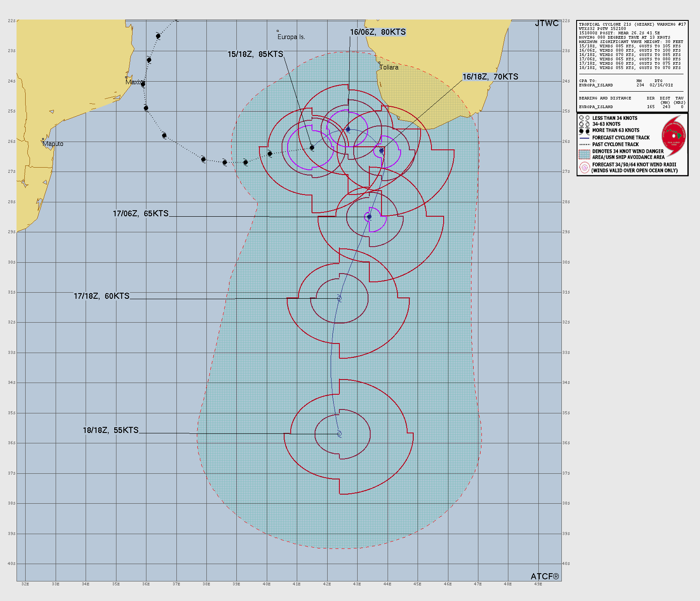Click the '16/18Z, 70KTS' label
Screen dimensions: 700x601
(490, 77)
